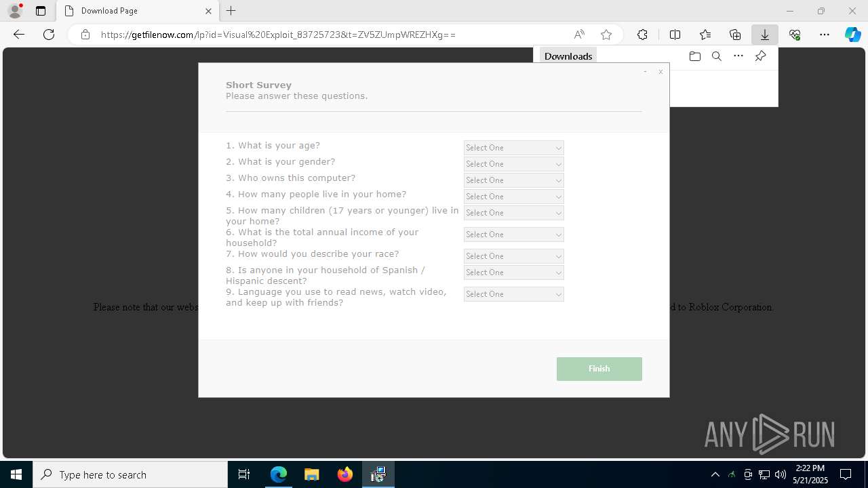868x488 pixels.
Task: Open the race description dropdown
Action: pos(513,256)
